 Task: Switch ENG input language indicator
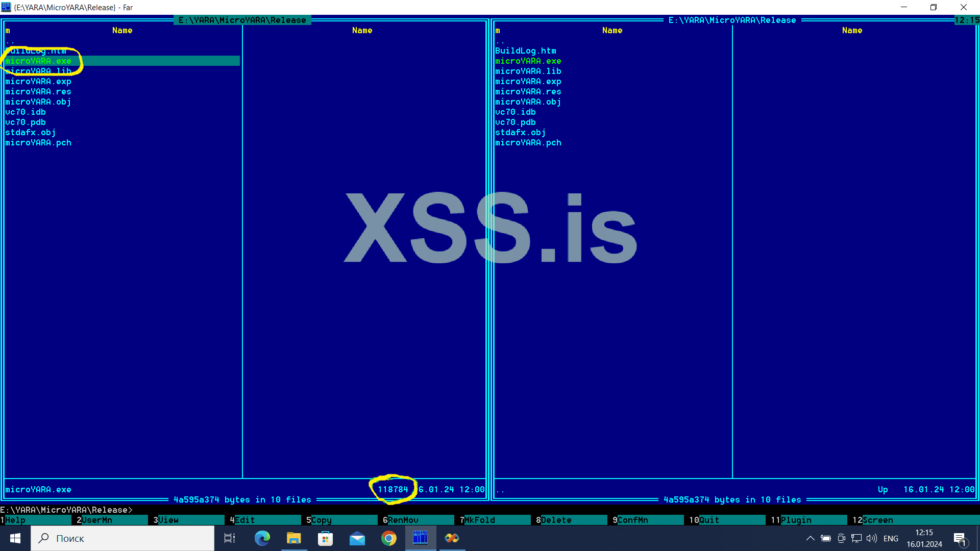pyautogui.click(x=891, y=538)
